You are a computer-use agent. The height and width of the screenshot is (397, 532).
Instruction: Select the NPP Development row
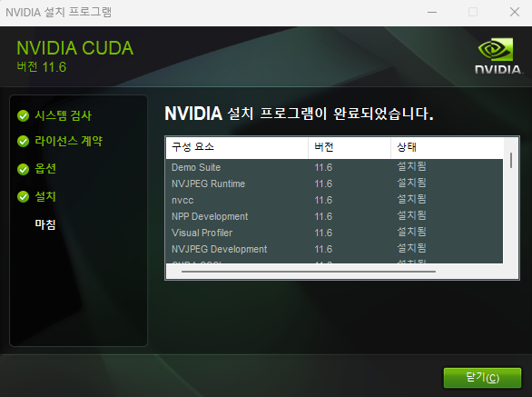pos(334,216)
